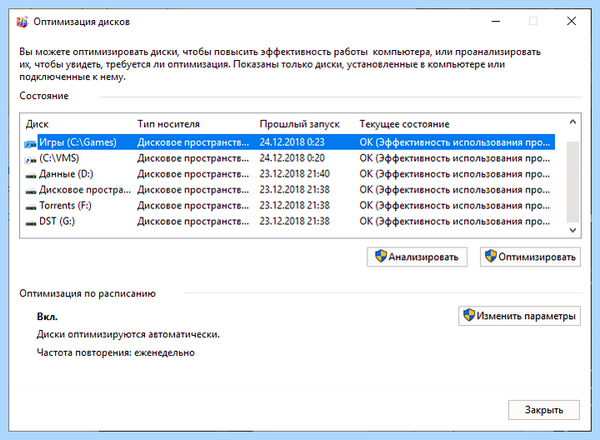Click drive icon for DST (G:)

point(31,223)
